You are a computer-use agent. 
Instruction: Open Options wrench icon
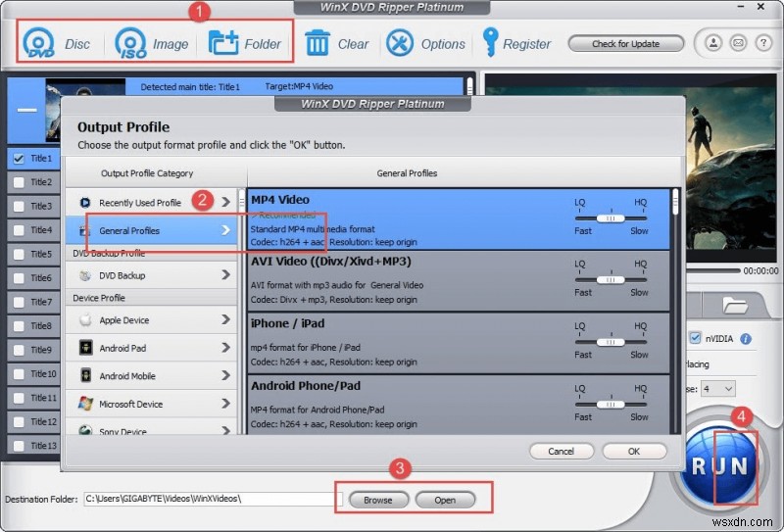pos(400,43)
